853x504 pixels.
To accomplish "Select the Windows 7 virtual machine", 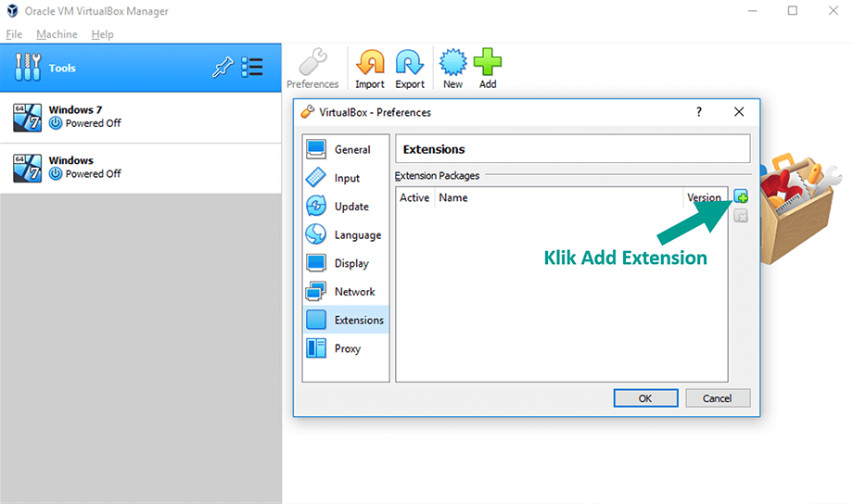I will pyautogui.click(x=141, y=118).
